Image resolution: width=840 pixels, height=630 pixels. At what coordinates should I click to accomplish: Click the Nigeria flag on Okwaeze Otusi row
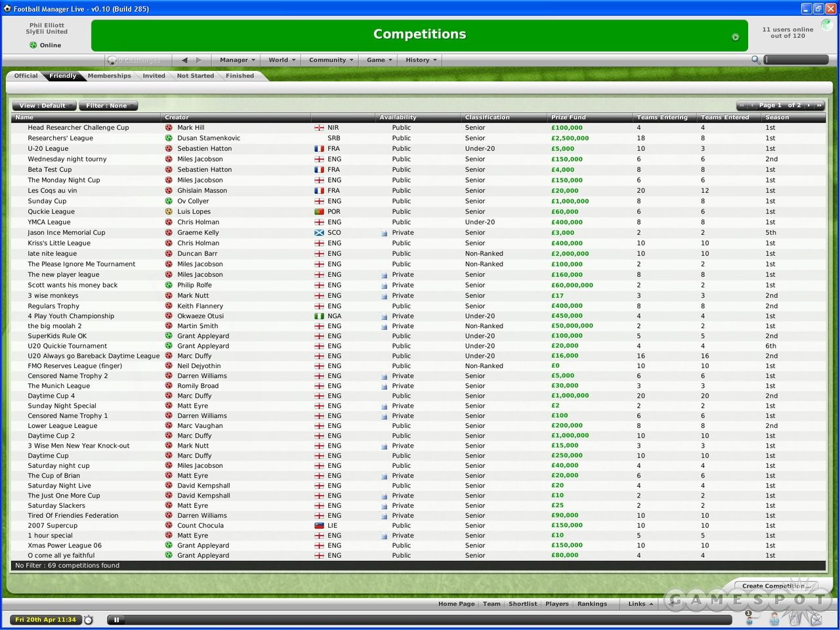coord(320,316)
